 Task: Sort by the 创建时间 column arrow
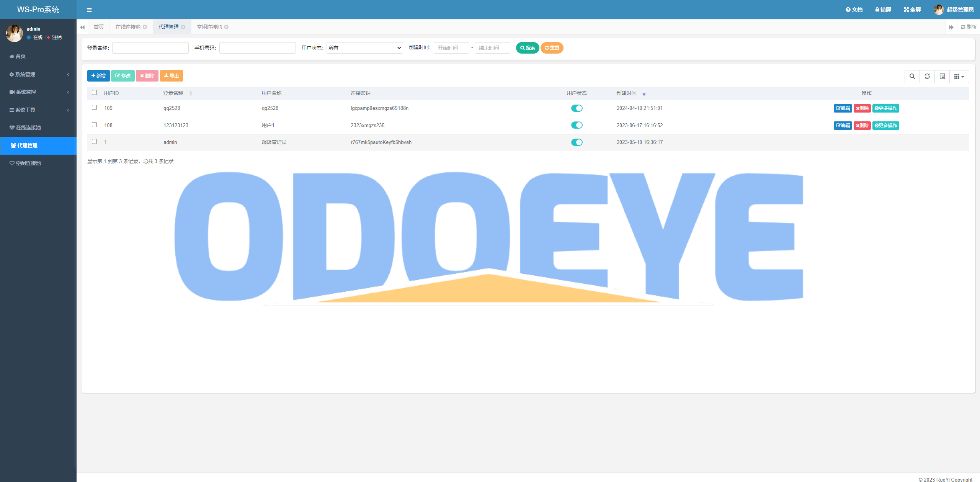click(644, 94)
